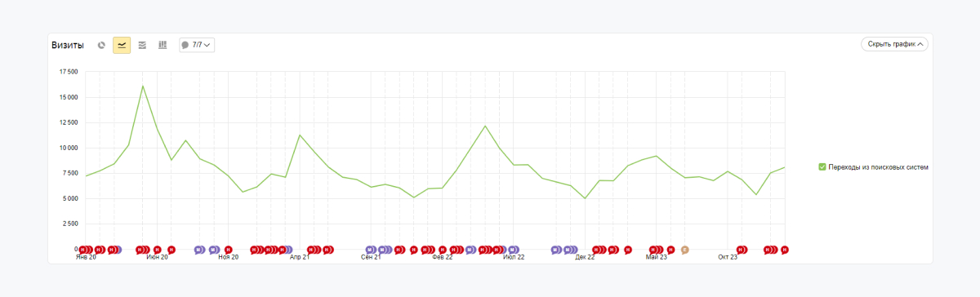Click the Скрыть график button

click(x=894, y=44)
